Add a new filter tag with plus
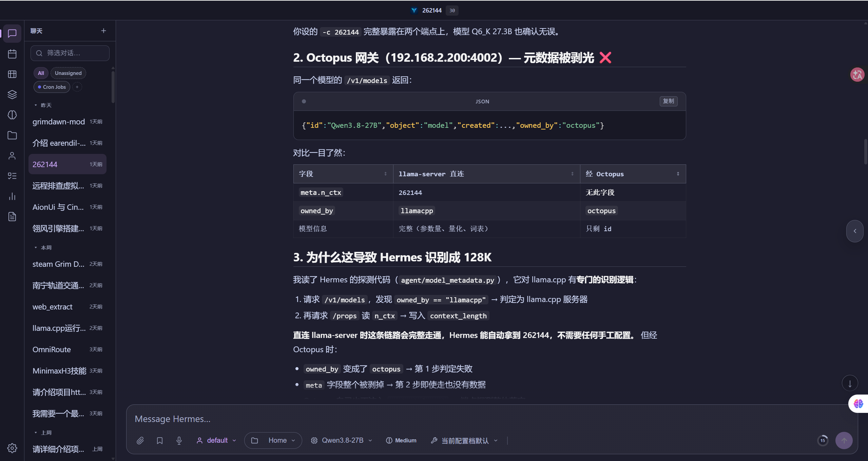 (77, 87)
